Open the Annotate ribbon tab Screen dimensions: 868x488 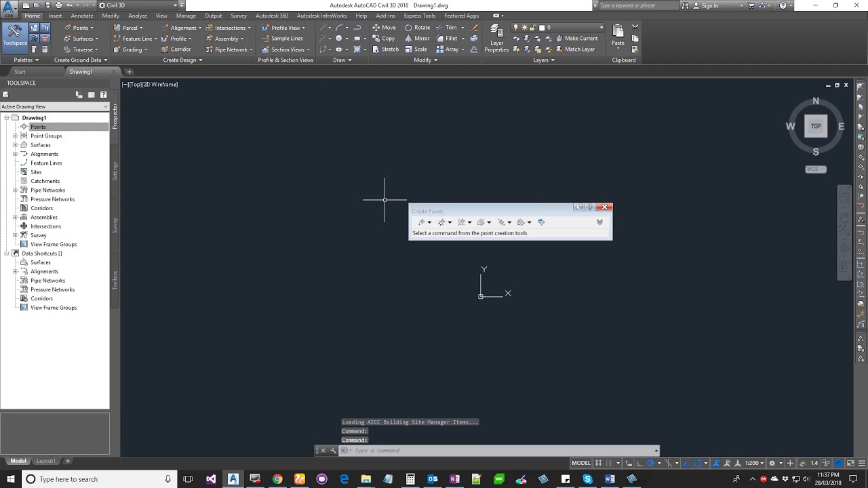[x=82, y=16]
